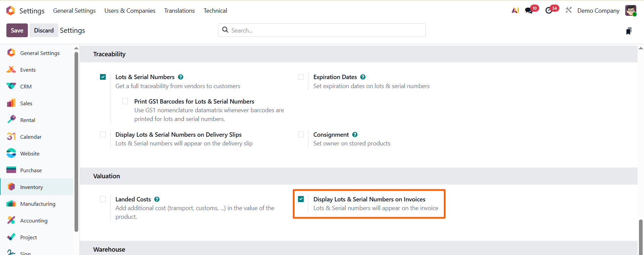Click the Odoo home logo icon
Image resolution: width=644 pixels, height=255 pixels.
[11, 11]
